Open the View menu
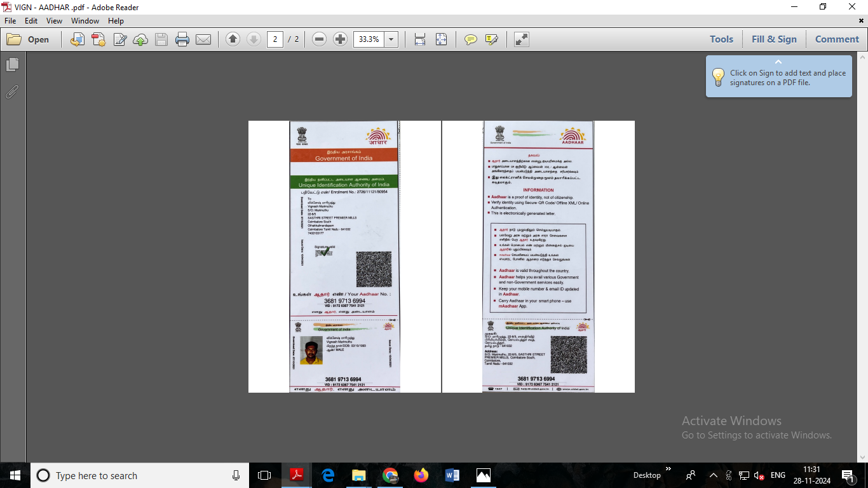 pyautogui.click(x=54, y=21)
